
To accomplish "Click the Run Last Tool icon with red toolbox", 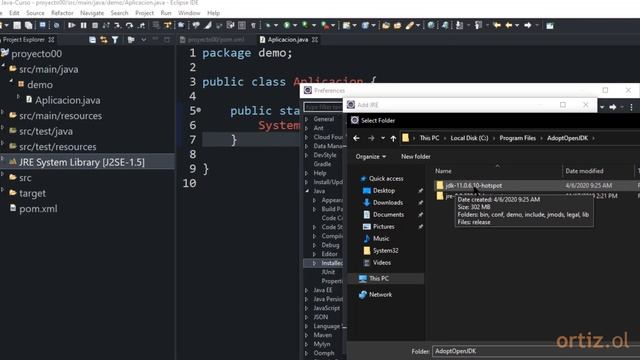I will coord(325,26).
